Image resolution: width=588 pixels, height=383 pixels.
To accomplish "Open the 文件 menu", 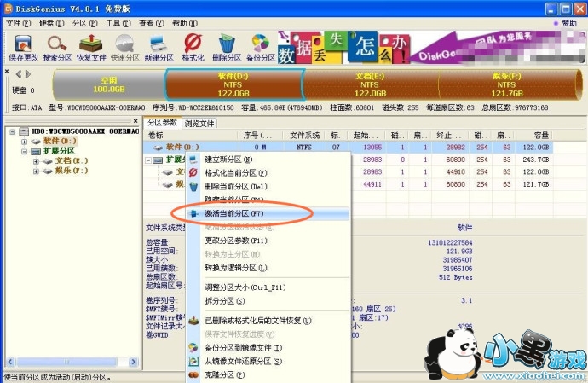I will click(18, 23).
